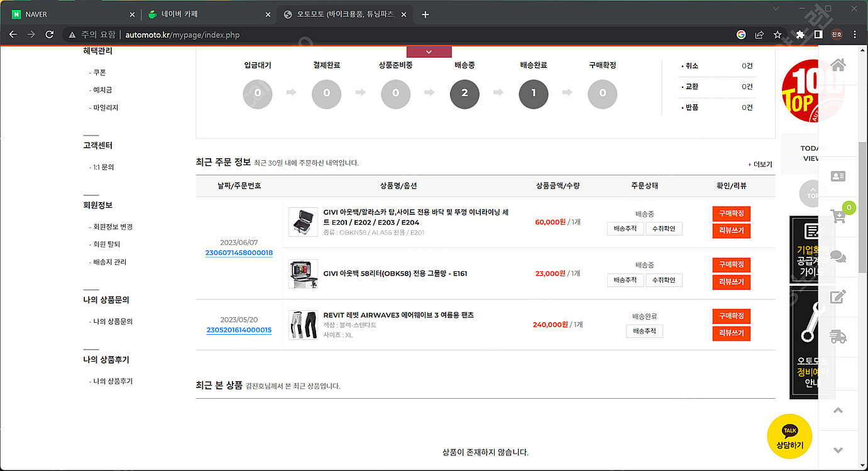868x471 pixels.
Task: Open the shopping cart icon in sidebar
Action: pyautogui.click(x=838, y=216)
